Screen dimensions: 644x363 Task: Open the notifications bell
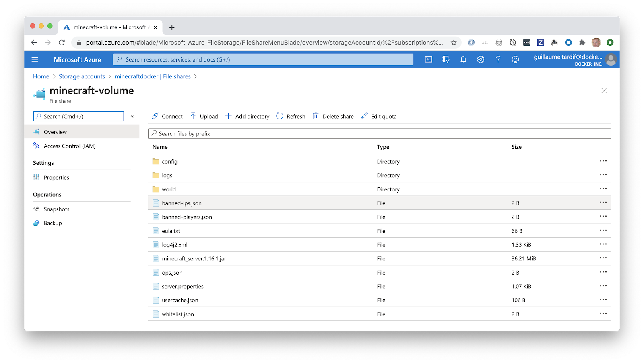[x=463, y=59]
